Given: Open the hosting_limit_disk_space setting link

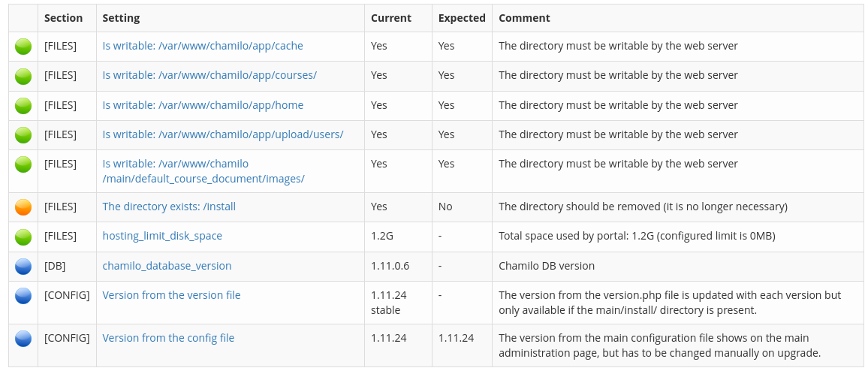Looking at the screenshot, I should coord(162,236).
